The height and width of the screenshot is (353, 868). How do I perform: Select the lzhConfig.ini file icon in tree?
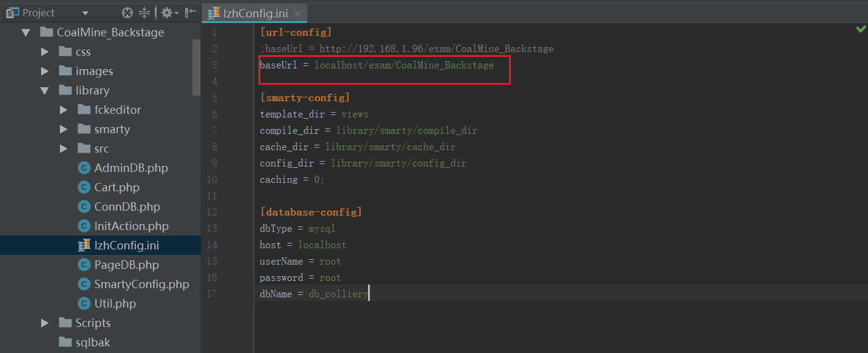(84, 245)
